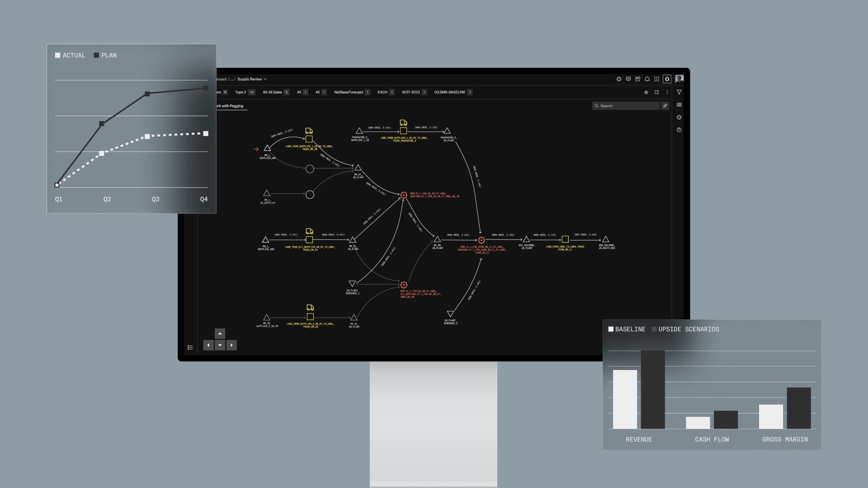
Task: Click the pin icon beside search
Action: click(665, 106)
